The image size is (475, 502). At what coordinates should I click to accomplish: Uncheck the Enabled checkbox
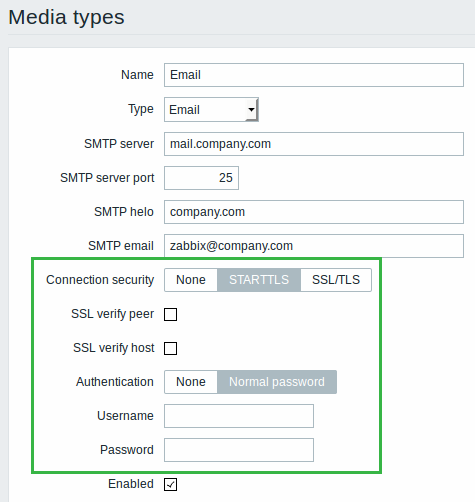pos(170,484)
